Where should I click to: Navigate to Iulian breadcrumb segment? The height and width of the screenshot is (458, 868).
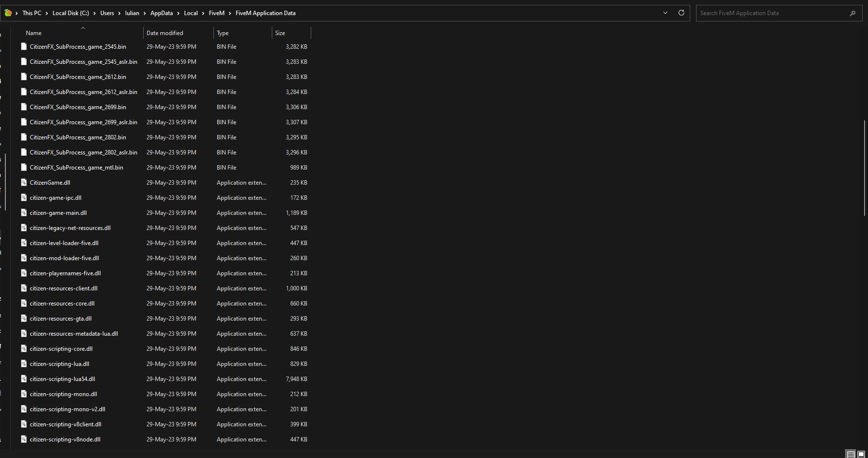[132, 13]
